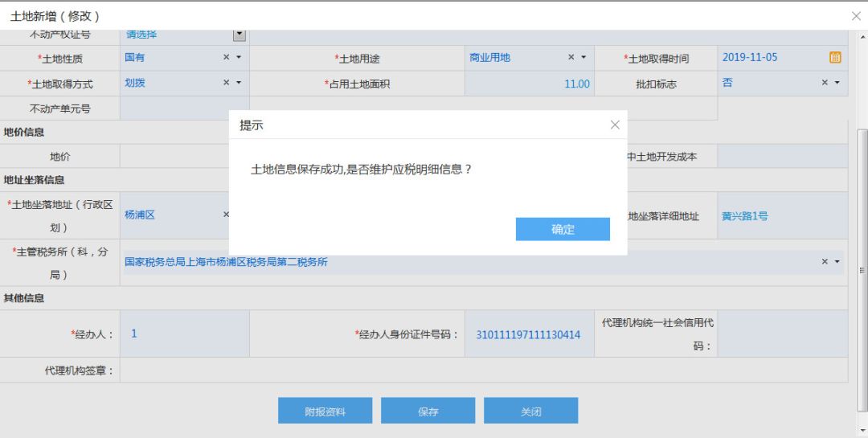Click the scrollbar down arrow
The width and height of the screenshot is (868, 438).
coord(862,430)
